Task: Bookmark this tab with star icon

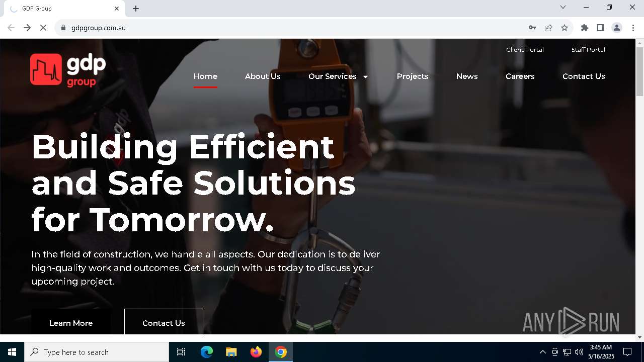Action: (565, 28)
